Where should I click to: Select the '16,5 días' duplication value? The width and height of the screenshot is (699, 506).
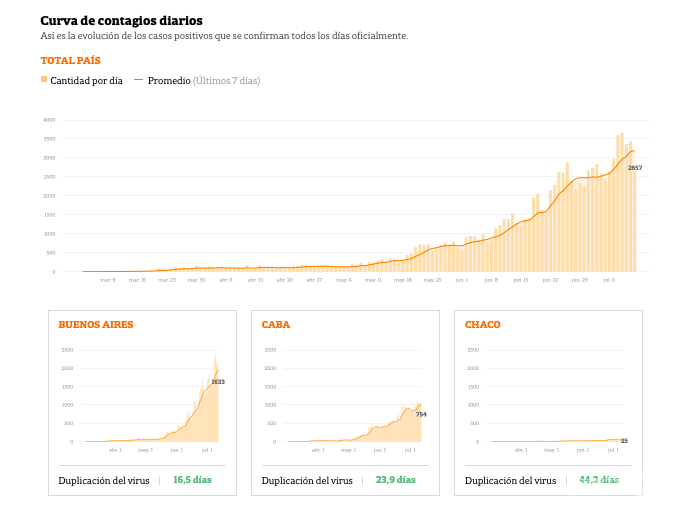click(192, 480)
